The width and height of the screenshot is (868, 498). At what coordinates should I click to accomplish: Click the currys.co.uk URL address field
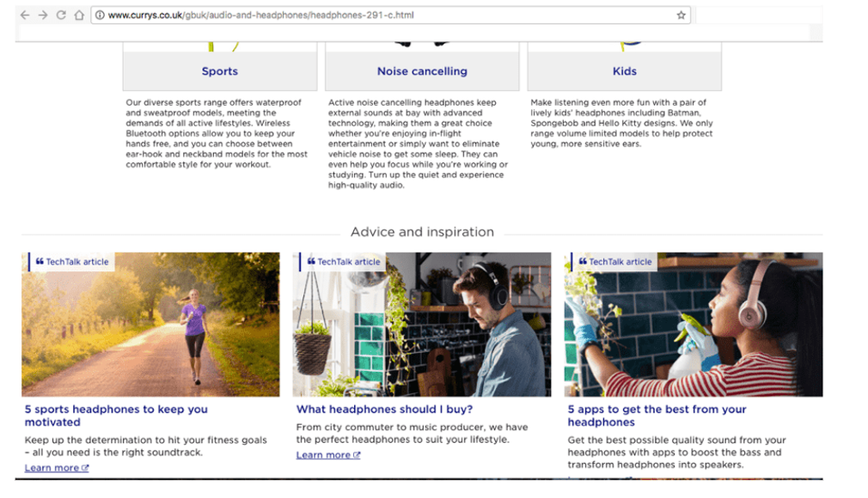coord(344,15)
